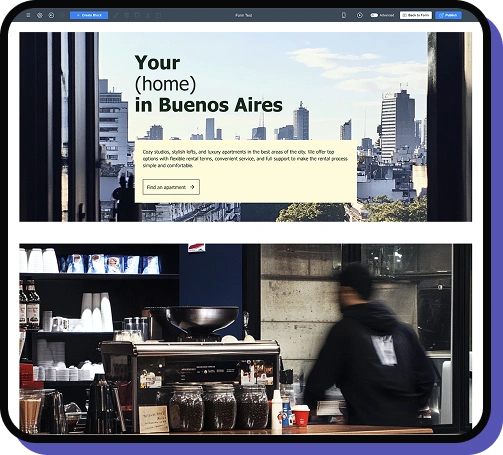Click the blue Publish button
This screenshot has width=503, height=455.
(x=448, y=15)
